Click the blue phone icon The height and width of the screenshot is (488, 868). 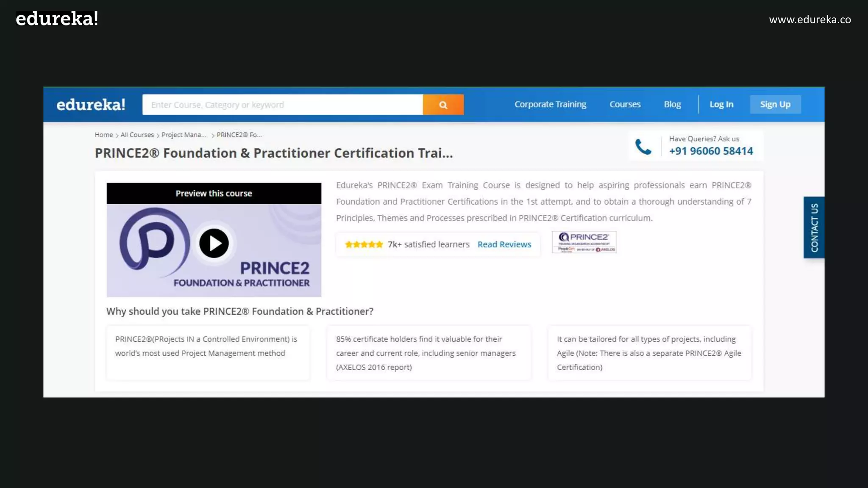[643, 147]
